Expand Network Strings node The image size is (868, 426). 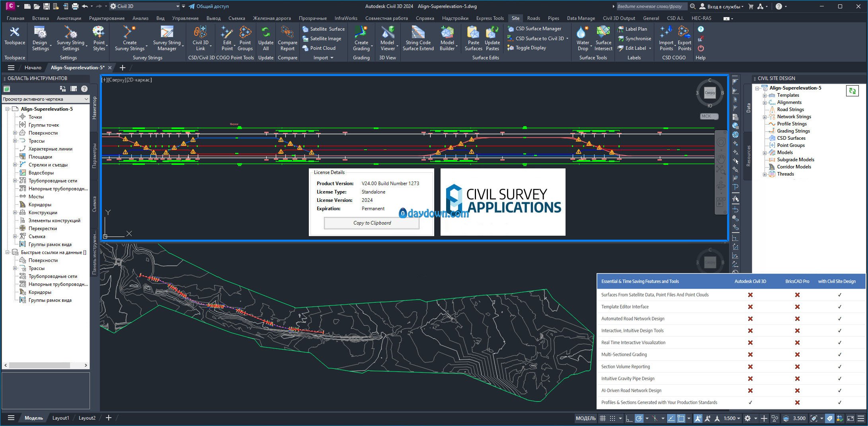point(765,117)
